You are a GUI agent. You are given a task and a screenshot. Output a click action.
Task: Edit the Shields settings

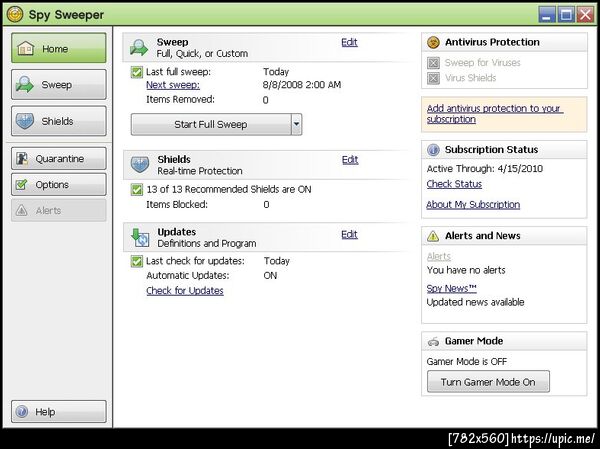350,160
